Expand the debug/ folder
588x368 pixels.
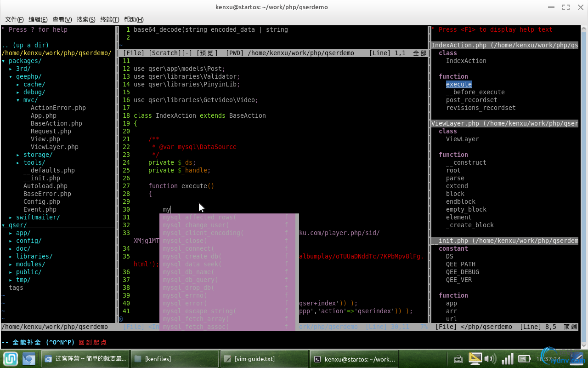(x=31, y=92)
